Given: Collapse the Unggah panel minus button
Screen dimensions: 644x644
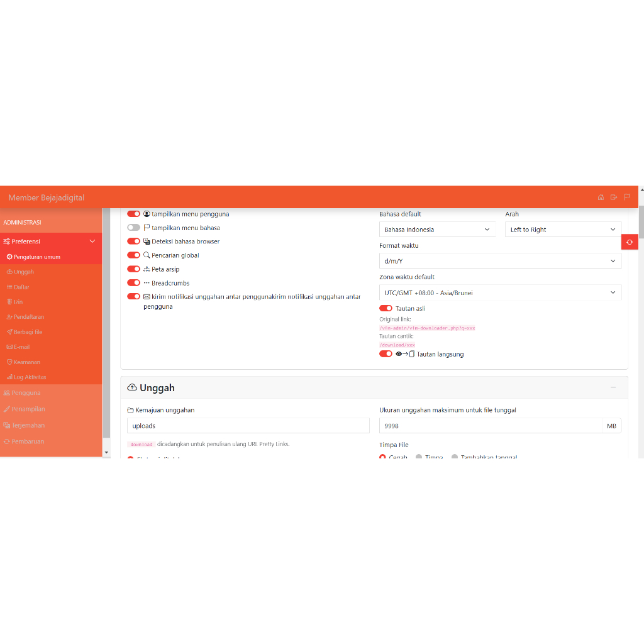Looking at the screenshot, I should point(613,387).
